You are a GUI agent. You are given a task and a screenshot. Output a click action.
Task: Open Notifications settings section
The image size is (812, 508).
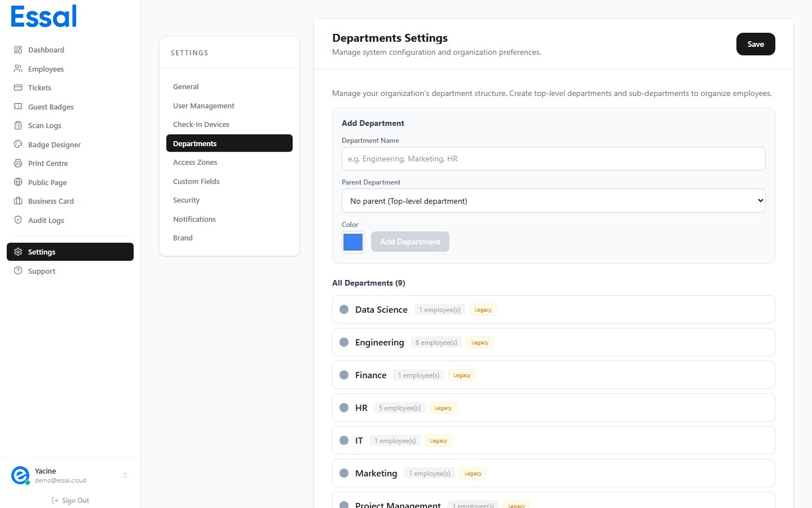(230, 219)
